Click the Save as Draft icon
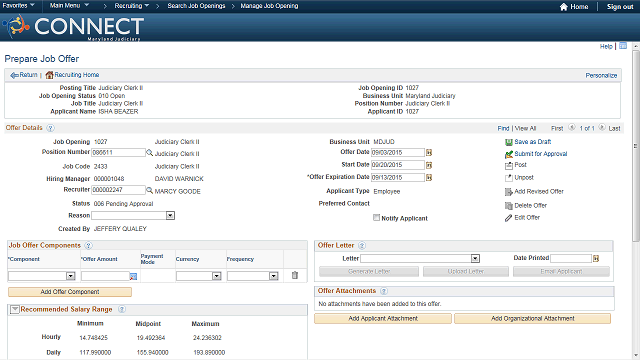640x360 pixels. tap(509, 142)
